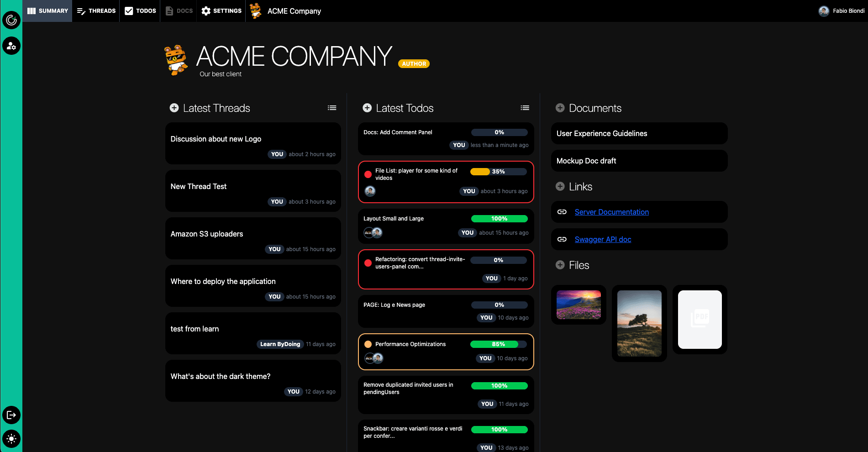Switch to the Docs tab
The image size is (868, 452).
(x=179, y=11)
